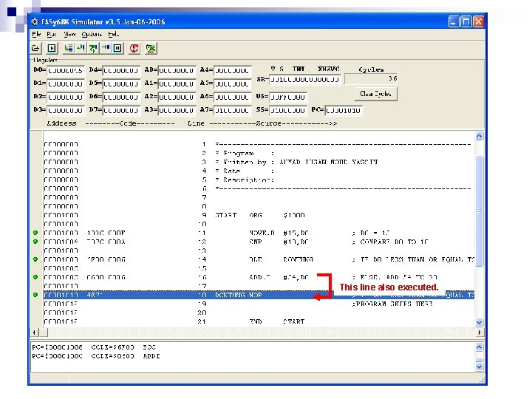Click the second log entry ending in ADDI
Screen dimensions: 532x399
[x=96, y=356]
